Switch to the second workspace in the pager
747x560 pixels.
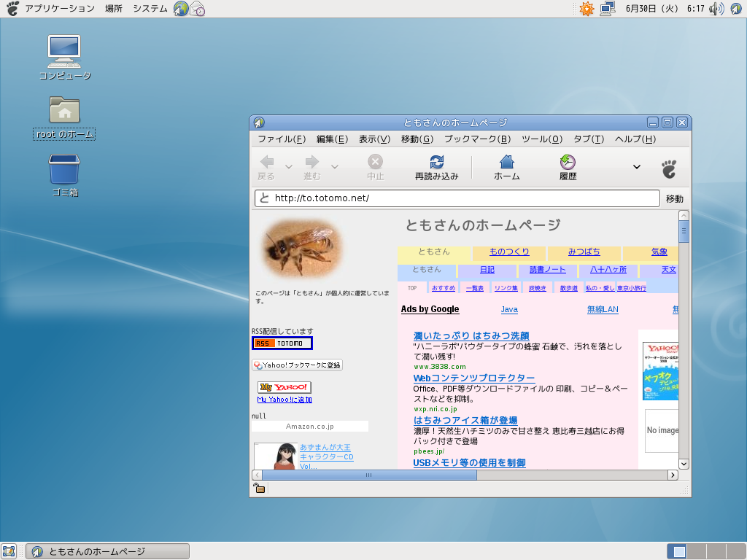pos(698,551)
